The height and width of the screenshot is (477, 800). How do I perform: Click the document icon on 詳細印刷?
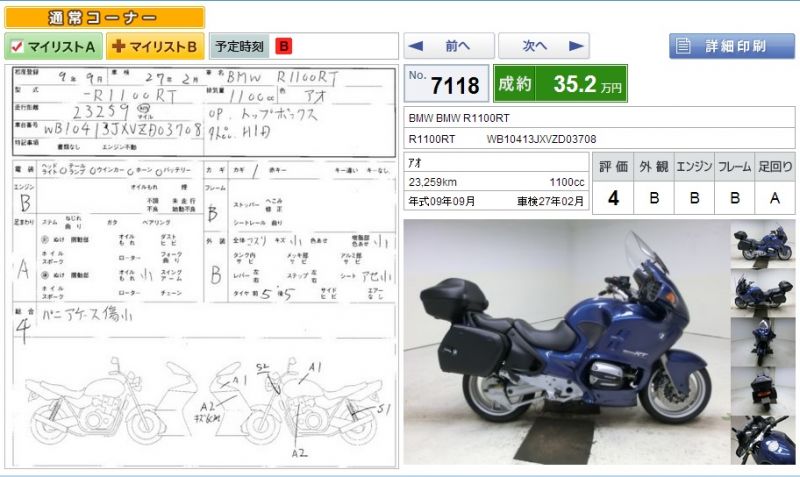pos(683,46)
